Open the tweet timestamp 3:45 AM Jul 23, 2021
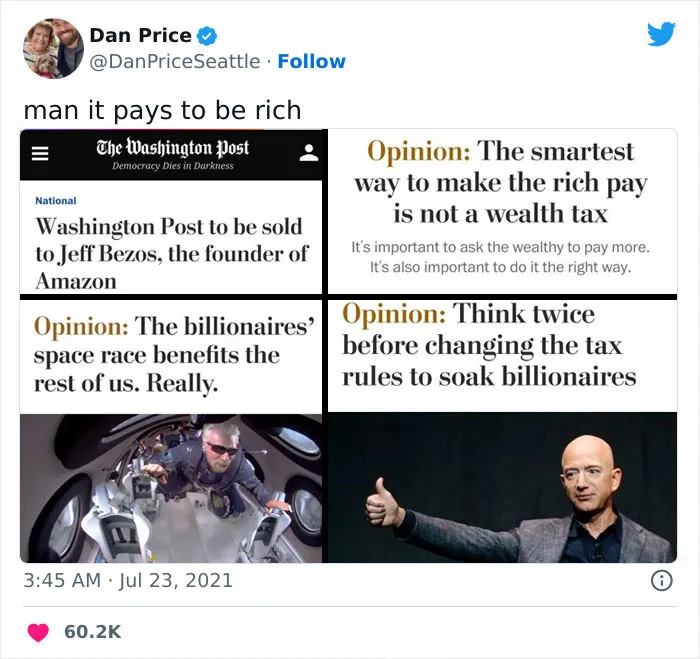The height and width of the screenshot is (659, 700). pos(128,580)
